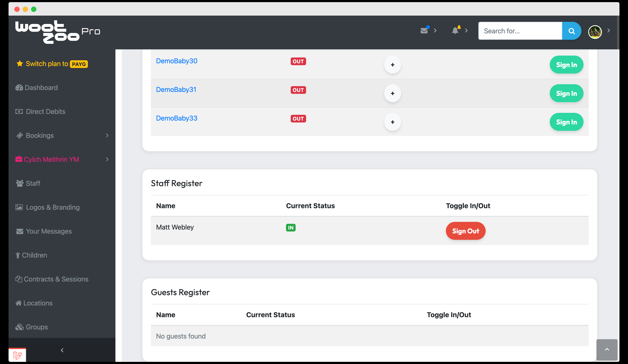The width and height of the screenshot is (628, 364).
Task: Open user profile avatar dropdown
Action: click(595, 32)
